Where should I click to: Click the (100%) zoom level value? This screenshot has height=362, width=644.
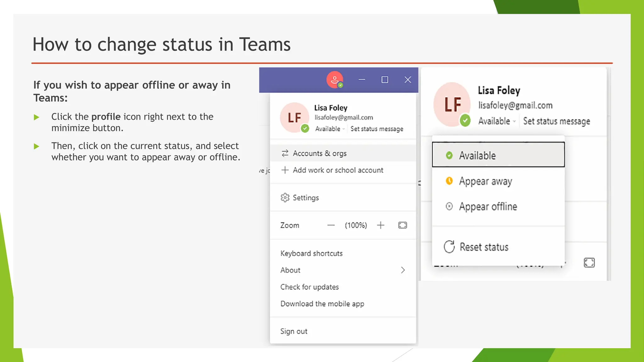356,225
